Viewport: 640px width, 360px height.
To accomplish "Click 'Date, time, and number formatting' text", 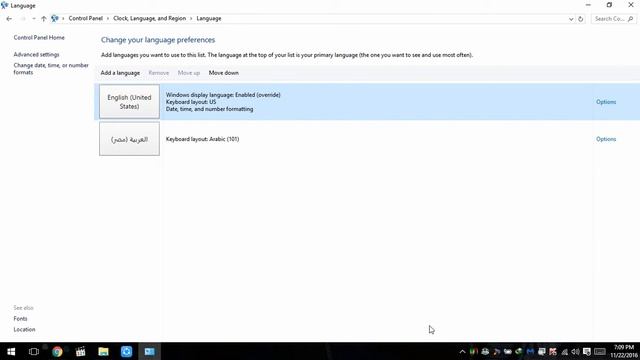I will pos(209,109).
